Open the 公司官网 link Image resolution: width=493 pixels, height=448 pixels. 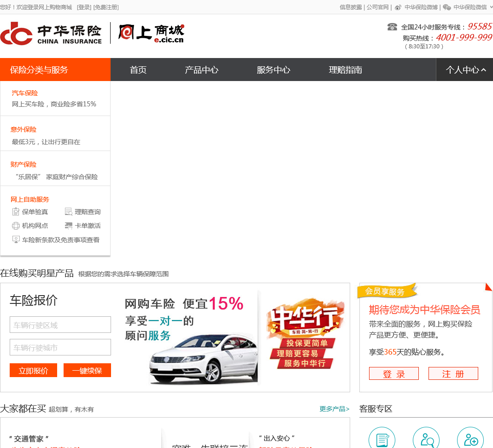click(x=377, y=7)
